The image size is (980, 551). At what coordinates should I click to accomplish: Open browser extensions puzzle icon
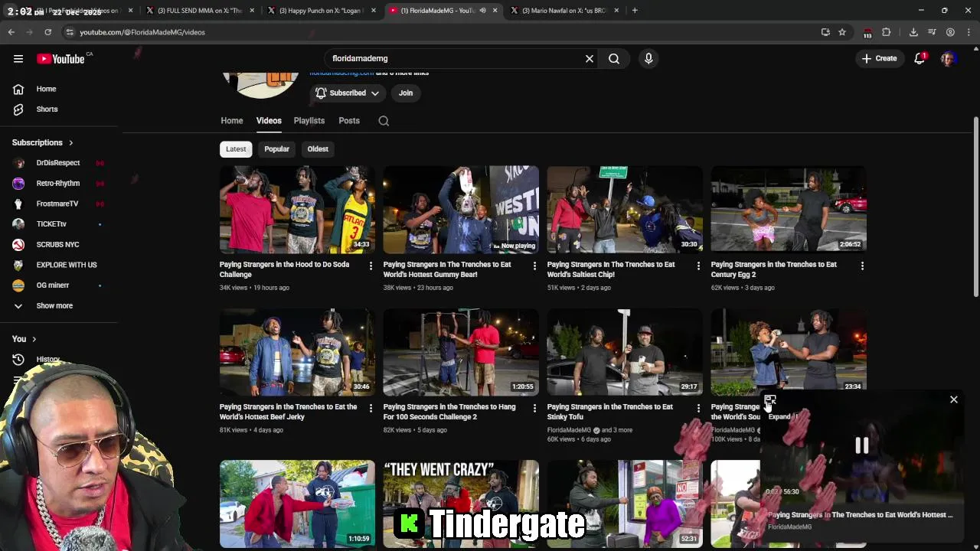pos(887,32)
